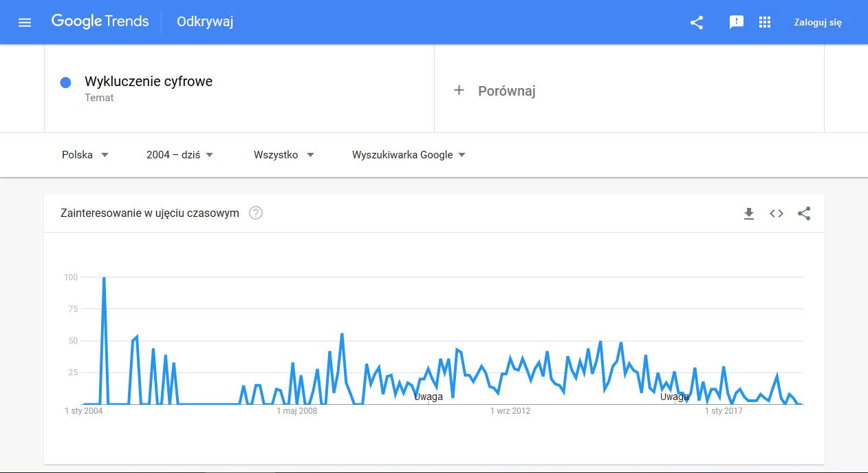This screenshot has height=473, width=868.
Task: Edit the Wykluczenie cyfrowe search term
Action: [x=149, y=82]
